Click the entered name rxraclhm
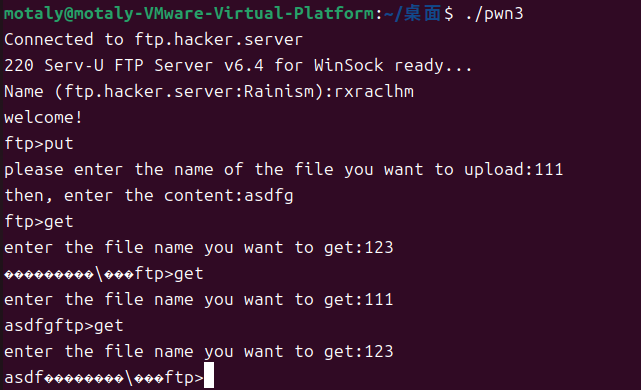The width and height of the screenshot is (641, 390). point(374,92)
